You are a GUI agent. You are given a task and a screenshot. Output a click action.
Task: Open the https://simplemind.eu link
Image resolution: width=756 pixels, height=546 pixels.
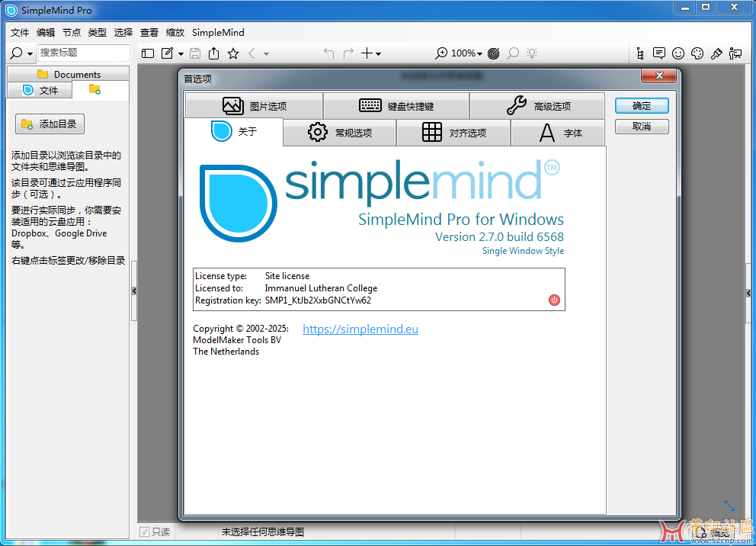pyautogui.click(x=360, y=329)
